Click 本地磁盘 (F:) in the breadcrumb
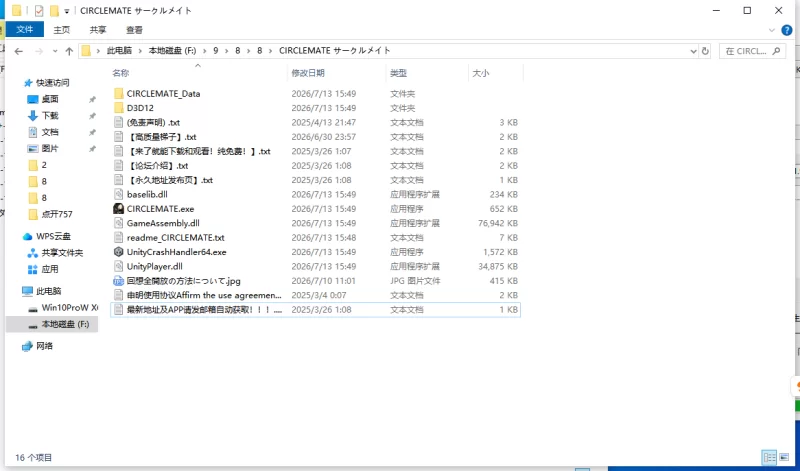Viewport: 800px width, 471px height. click(172, 51)
